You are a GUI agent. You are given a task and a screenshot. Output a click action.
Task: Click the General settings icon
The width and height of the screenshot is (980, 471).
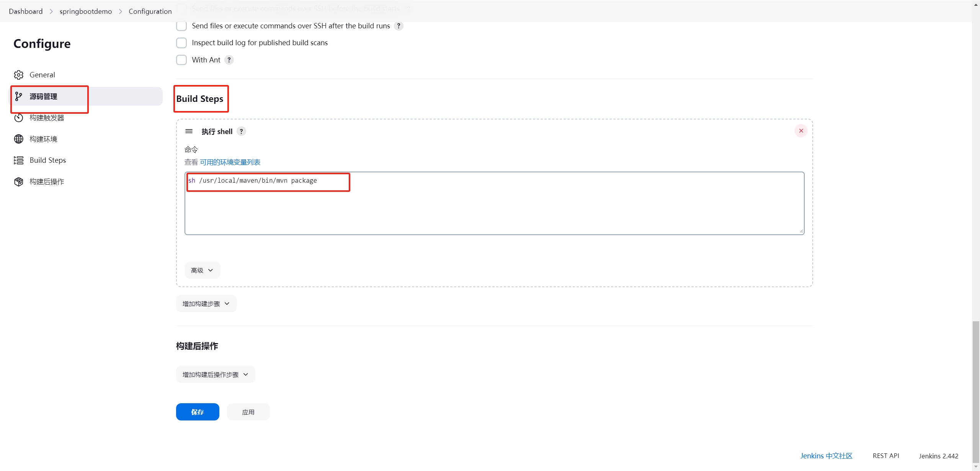[18, 74]
